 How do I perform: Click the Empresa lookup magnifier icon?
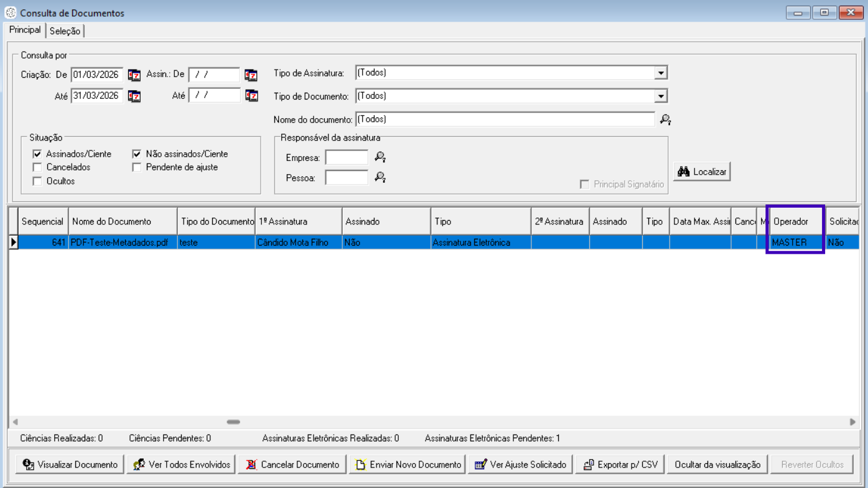[x=380, y=158]
